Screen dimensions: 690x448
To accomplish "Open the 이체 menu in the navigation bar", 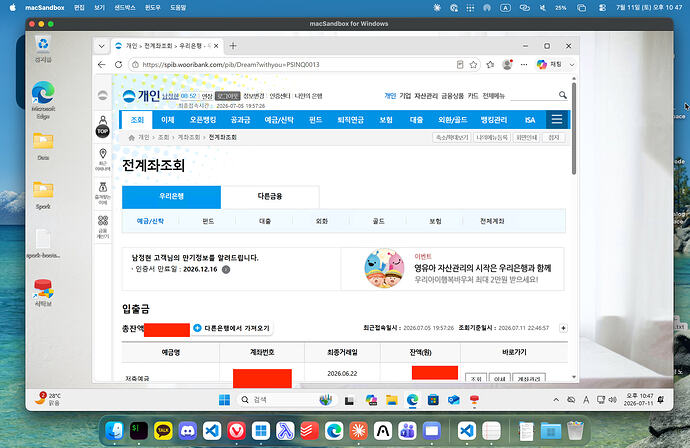I will coord(168,120).
